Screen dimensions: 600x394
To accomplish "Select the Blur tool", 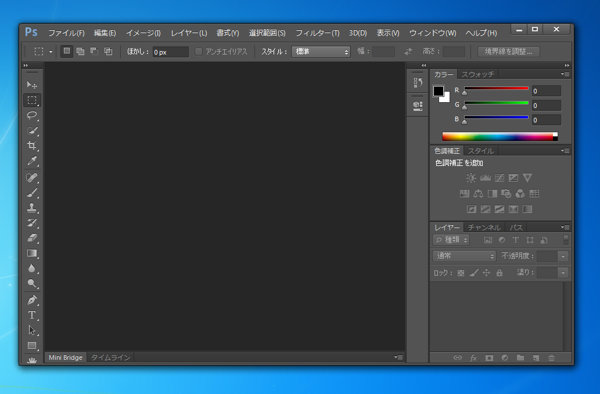I will [32, 269].
